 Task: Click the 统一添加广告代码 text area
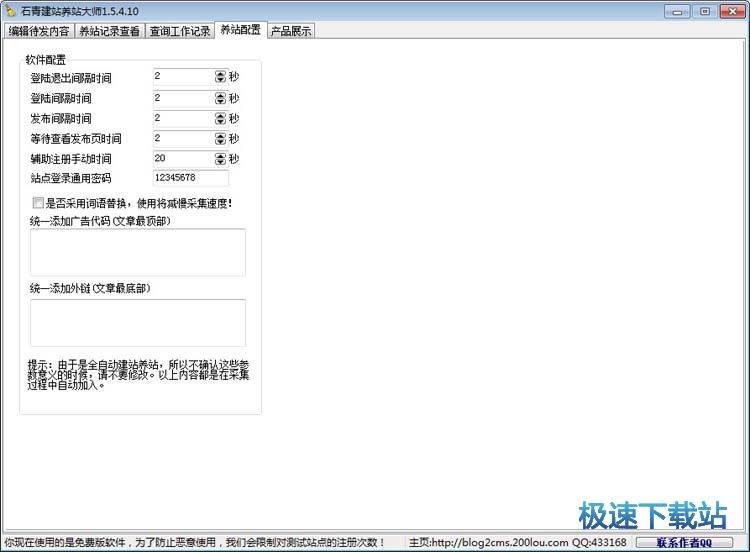[137, 252]
